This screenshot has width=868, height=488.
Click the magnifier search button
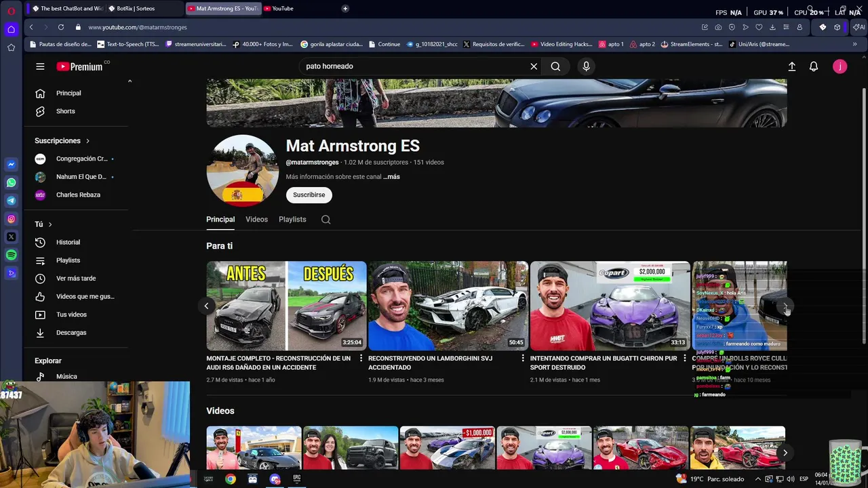click(555, 66)
